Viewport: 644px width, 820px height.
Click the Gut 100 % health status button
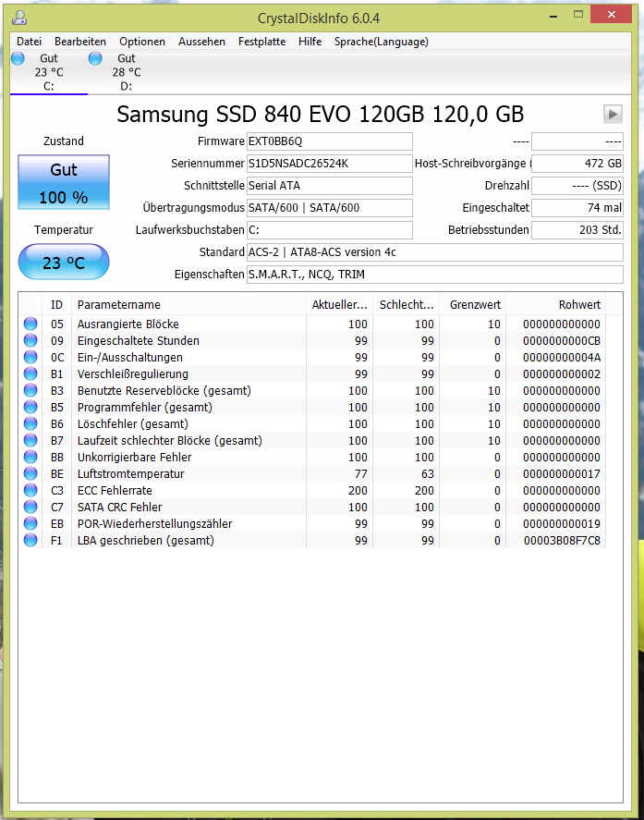pos(64,182)
